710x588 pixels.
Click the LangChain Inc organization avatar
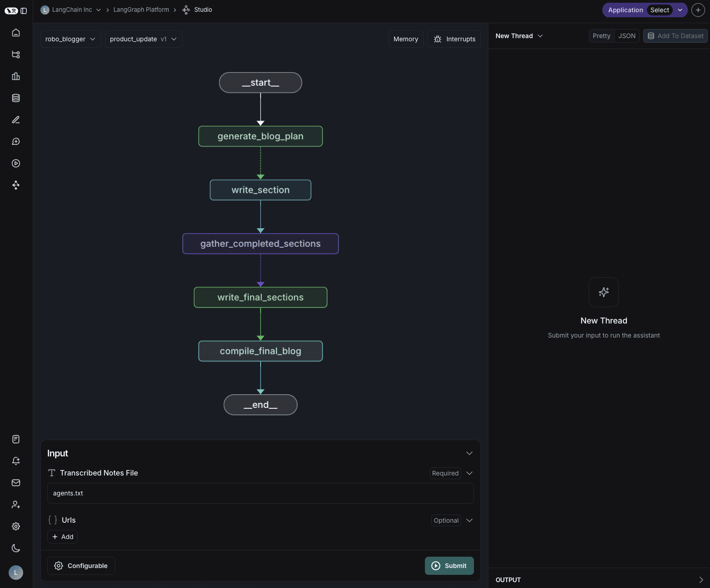pos(44,10)
